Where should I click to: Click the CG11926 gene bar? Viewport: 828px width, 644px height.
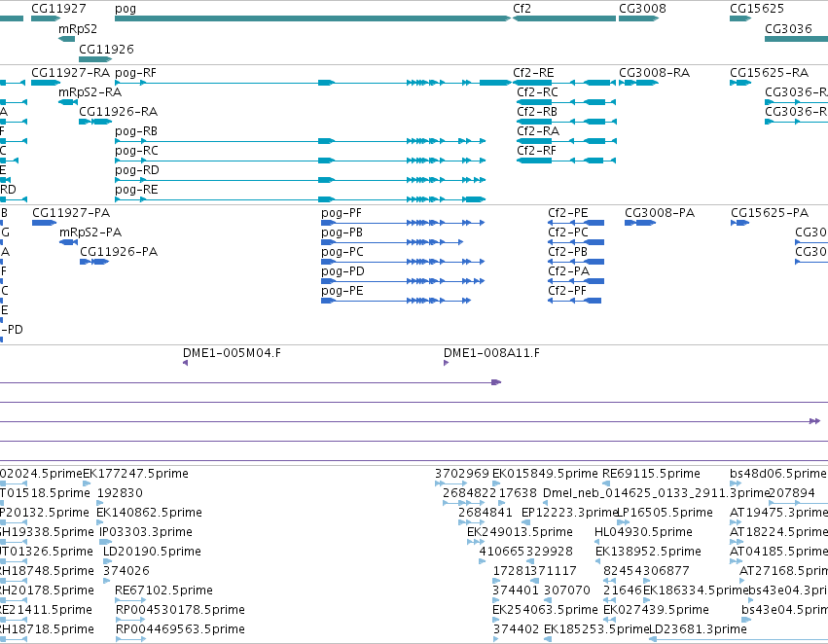[95, 59]
